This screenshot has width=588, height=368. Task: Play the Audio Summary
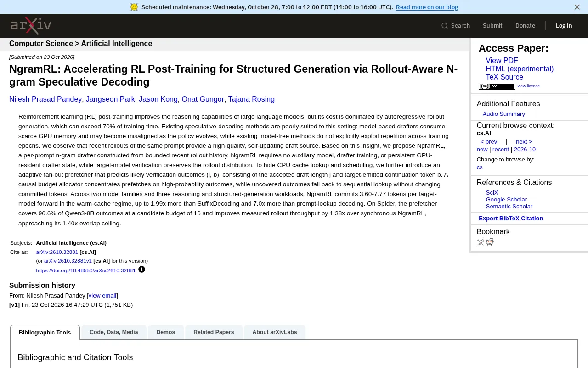click(503, 114)
